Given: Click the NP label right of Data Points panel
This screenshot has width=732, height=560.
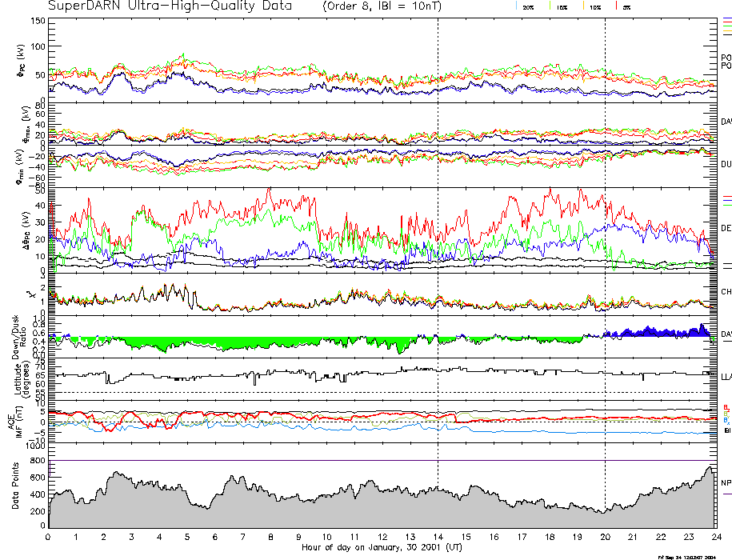Looking at the screenshot, I should pos(726,483).
